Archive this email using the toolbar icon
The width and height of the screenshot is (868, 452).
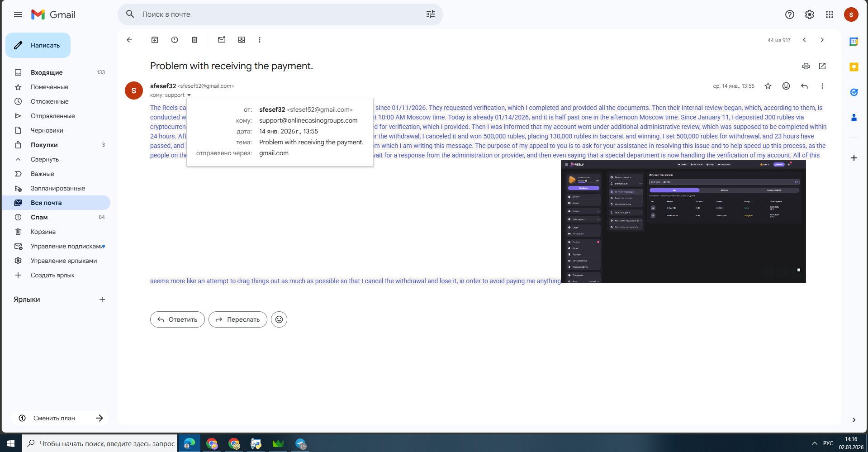pyautogui.click(x=155, y=40)
